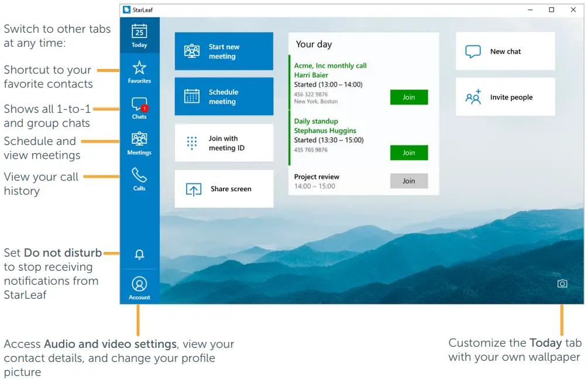
Task: Click the Share screen tile
Action: pyautogui.click(x=224, y=189)
